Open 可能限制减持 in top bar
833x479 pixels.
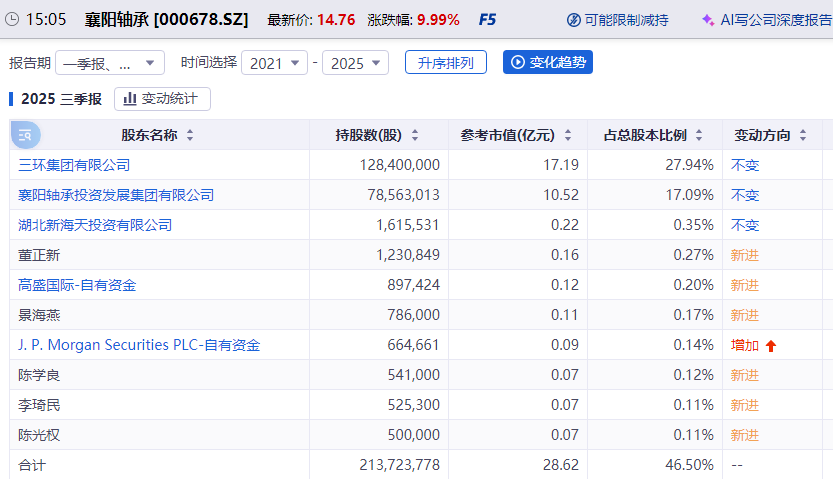pyautogui.click(x=617, y=19)
